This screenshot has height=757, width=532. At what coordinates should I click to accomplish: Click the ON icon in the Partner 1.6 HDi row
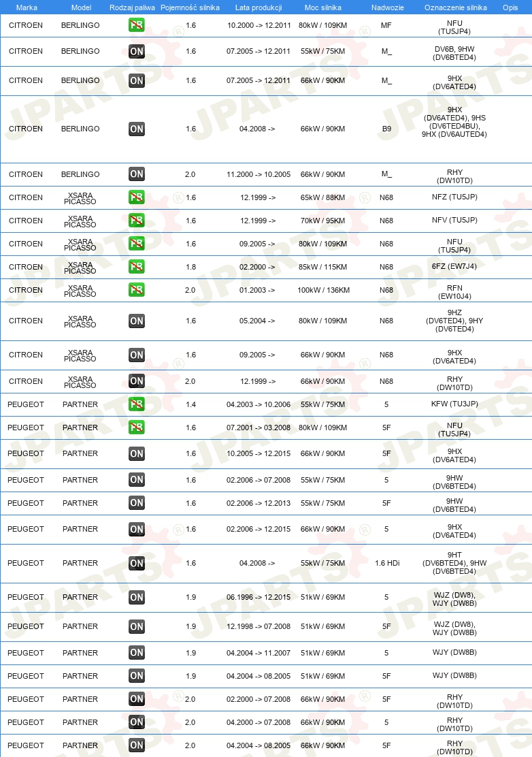click(137, 564)
